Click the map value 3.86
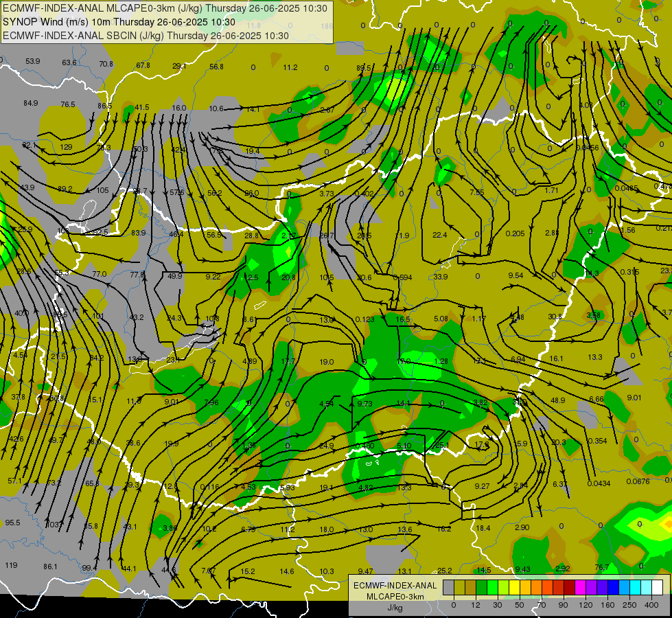The width and height of the screenshot is (672, 618). tap(170, 528)
